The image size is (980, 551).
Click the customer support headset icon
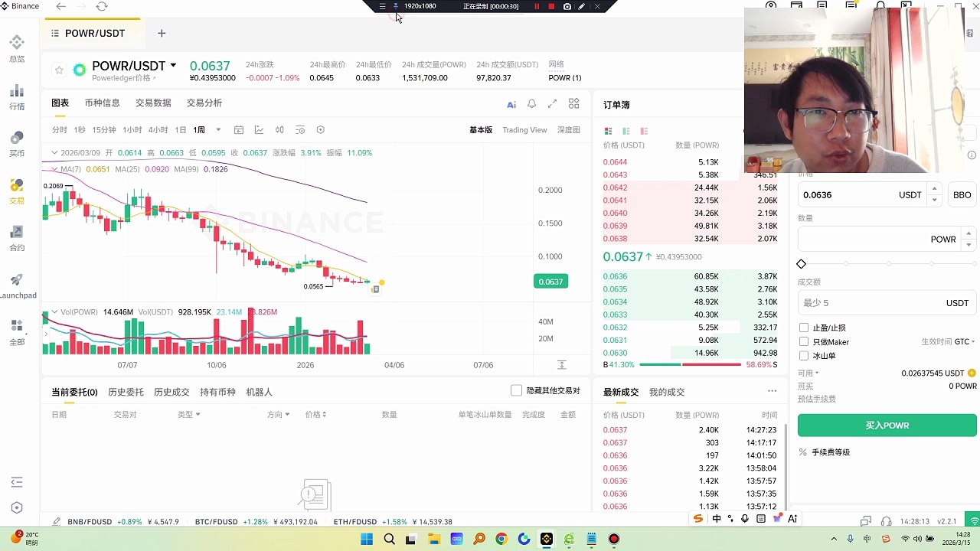(887, 521)
